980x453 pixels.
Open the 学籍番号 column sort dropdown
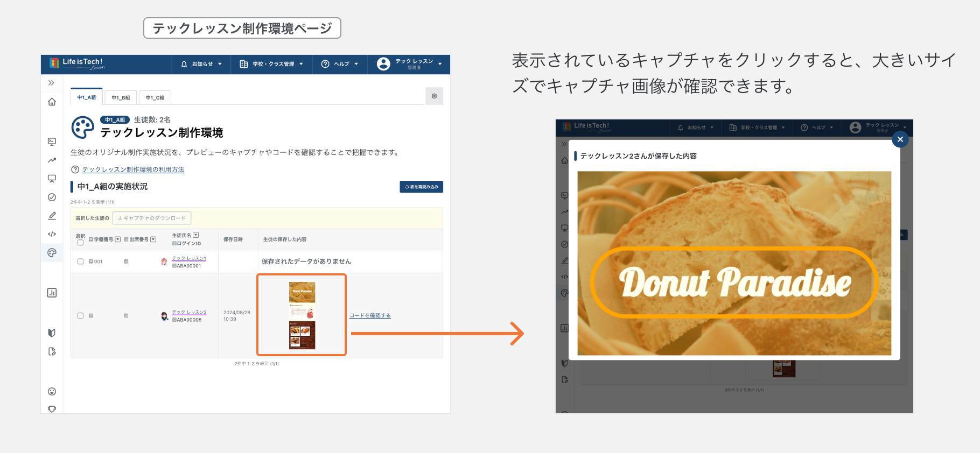[117, 239]
